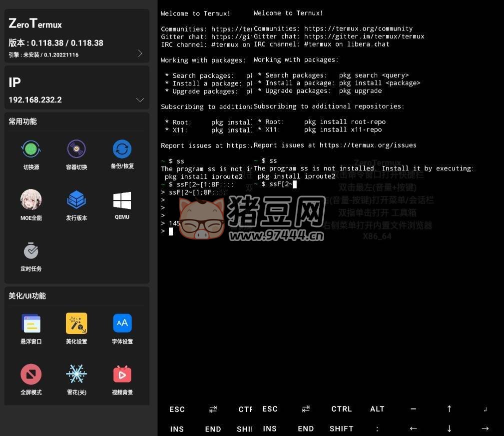Expand the IP address dropdown chevron

140,100
